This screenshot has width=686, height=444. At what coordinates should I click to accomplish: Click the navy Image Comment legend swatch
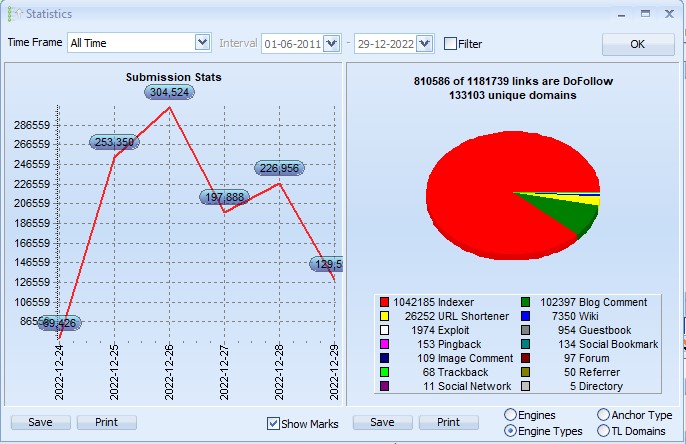[x=384, y=358]
